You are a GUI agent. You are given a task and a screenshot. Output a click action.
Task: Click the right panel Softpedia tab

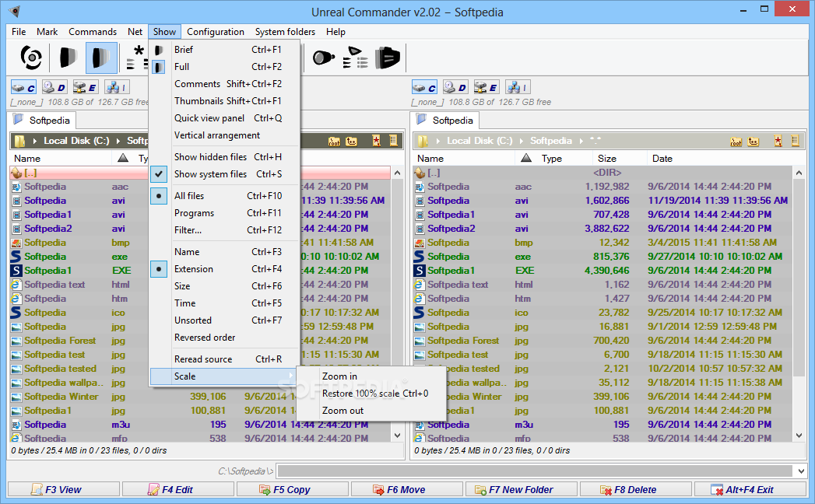click(446, 120)
